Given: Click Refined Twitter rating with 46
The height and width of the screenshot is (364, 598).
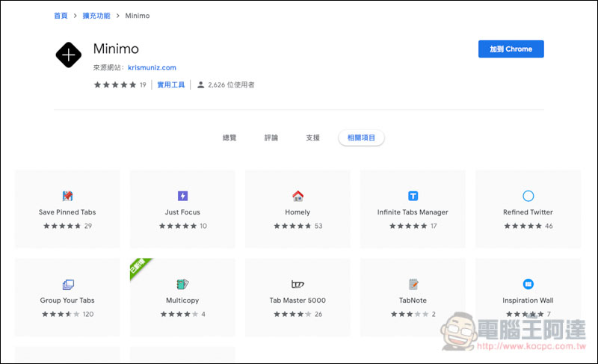Looking at the screenshot, I should 528,226.
